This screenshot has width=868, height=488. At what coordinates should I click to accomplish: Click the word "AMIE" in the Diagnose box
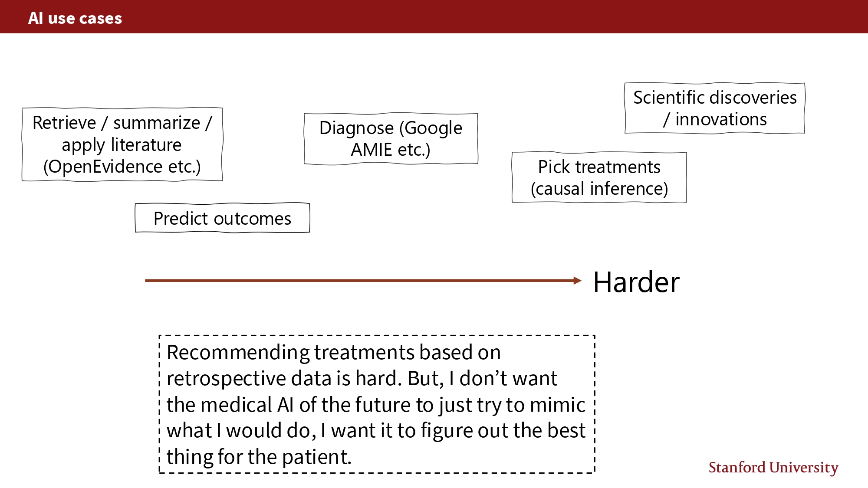point(372,150)
